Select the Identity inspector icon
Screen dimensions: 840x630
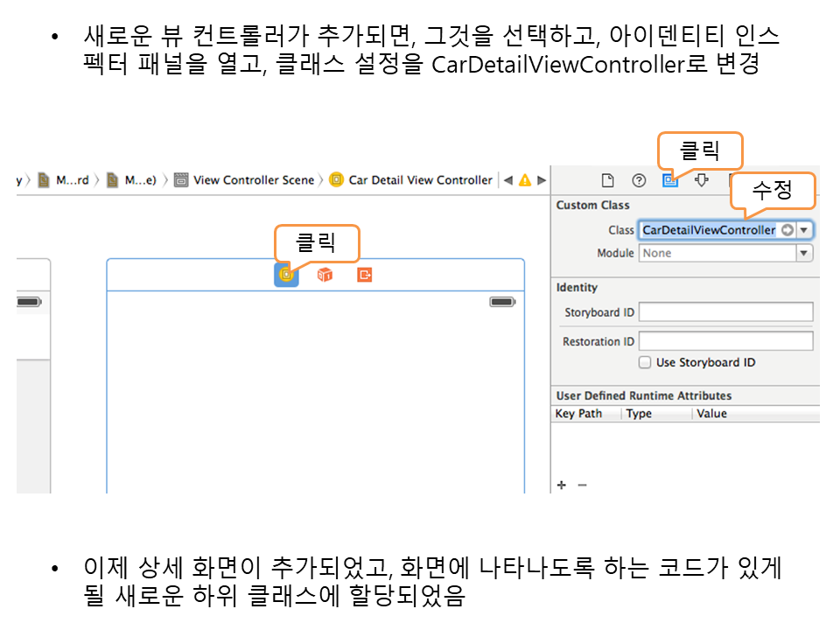670,180
